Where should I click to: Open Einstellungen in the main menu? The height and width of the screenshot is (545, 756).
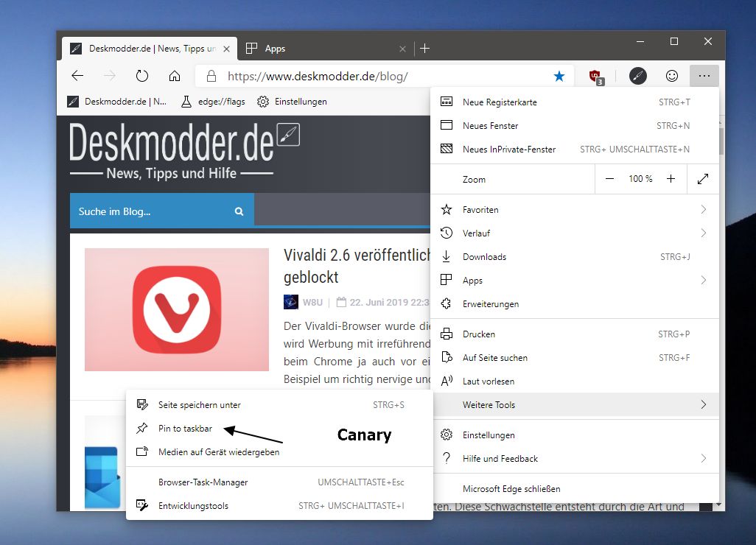(x=575, y=435)
